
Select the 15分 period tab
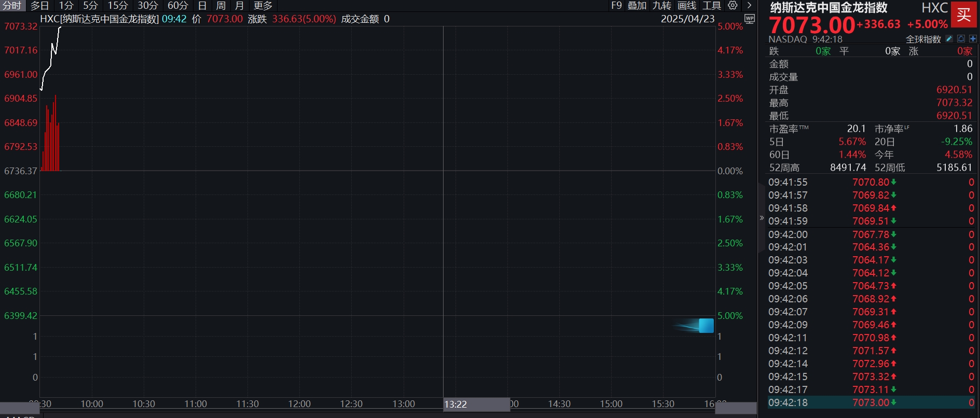coord(118,6)
